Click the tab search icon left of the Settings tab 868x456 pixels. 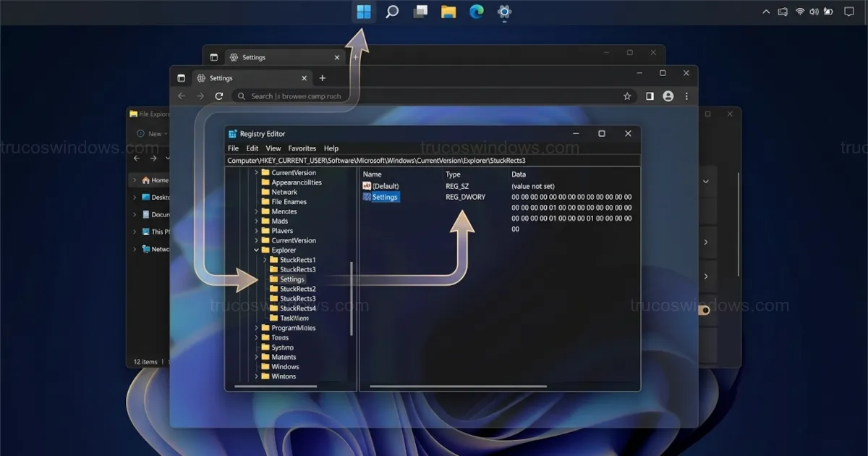click(181, 78)
